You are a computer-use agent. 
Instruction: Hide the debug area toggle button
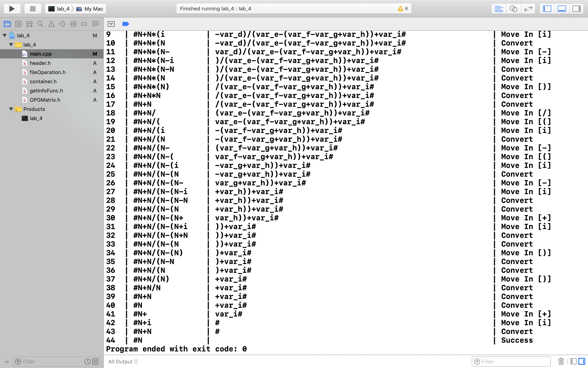point(111,24)
